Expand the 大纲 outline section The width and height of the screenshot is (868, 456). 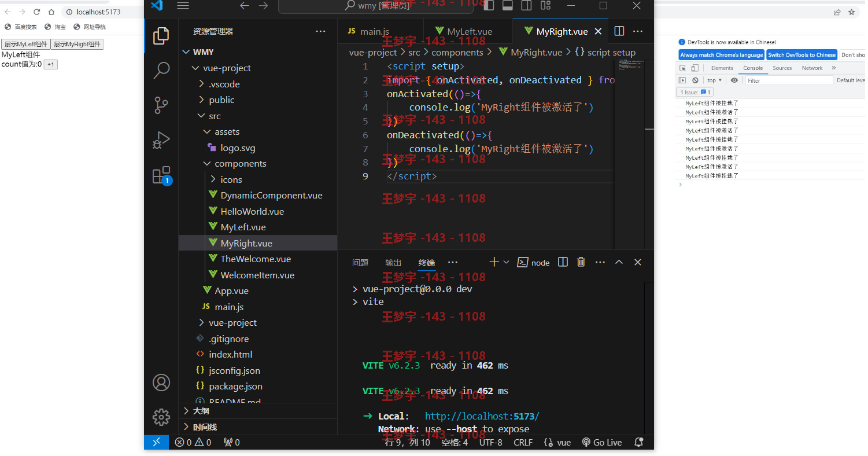click(x=258, y=411)
